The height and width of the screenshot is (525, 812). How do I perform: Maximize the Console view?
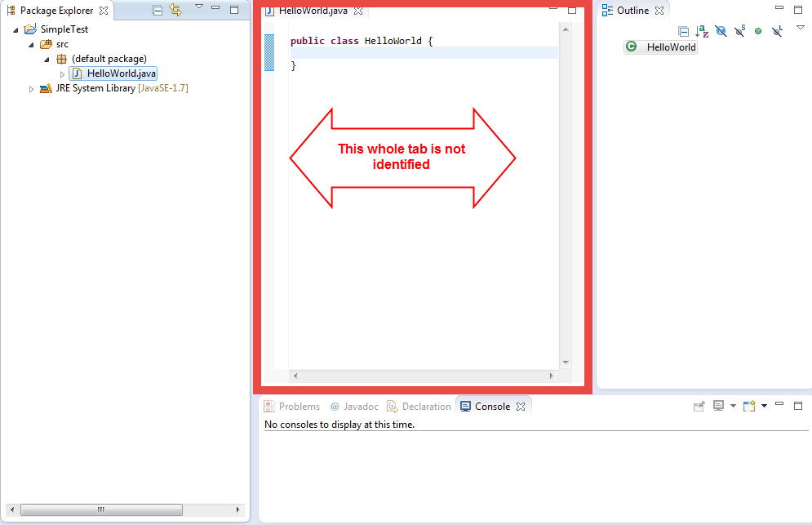798,406
